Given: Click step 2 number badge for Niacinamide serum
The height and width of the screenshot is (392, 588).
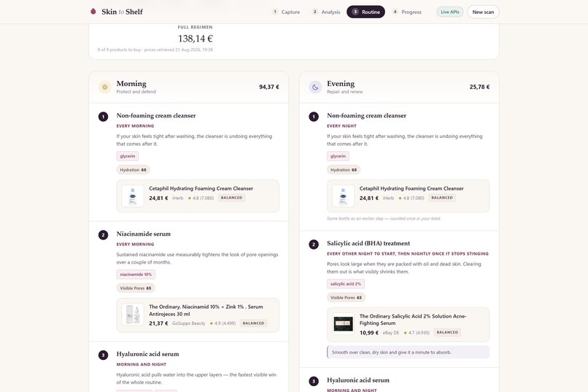Looking at the screenshot, I should click(x=103, y=235).
